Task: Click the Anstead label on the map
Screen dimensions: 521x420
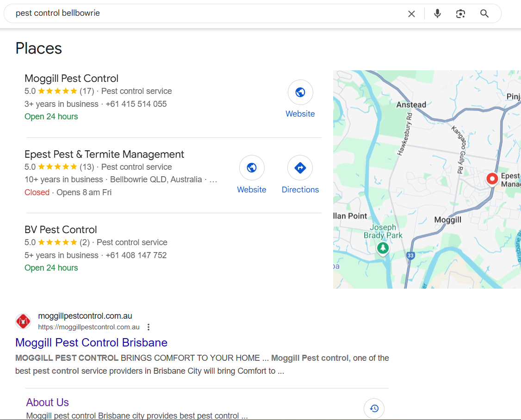Action: pyautogui.click(x=411, y=105)
